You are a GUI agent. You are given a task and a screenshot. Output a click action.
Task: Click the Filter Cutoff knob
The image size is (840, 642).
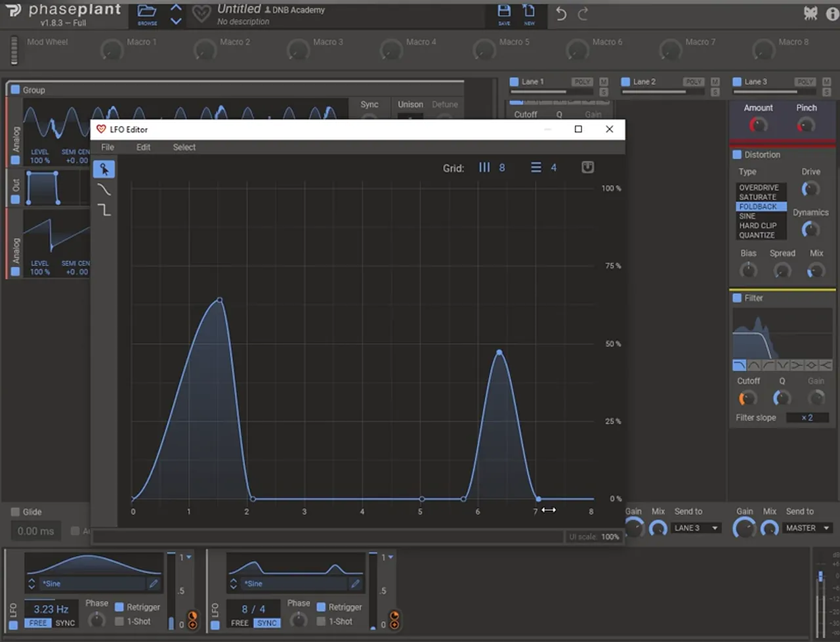click(747, 398)
